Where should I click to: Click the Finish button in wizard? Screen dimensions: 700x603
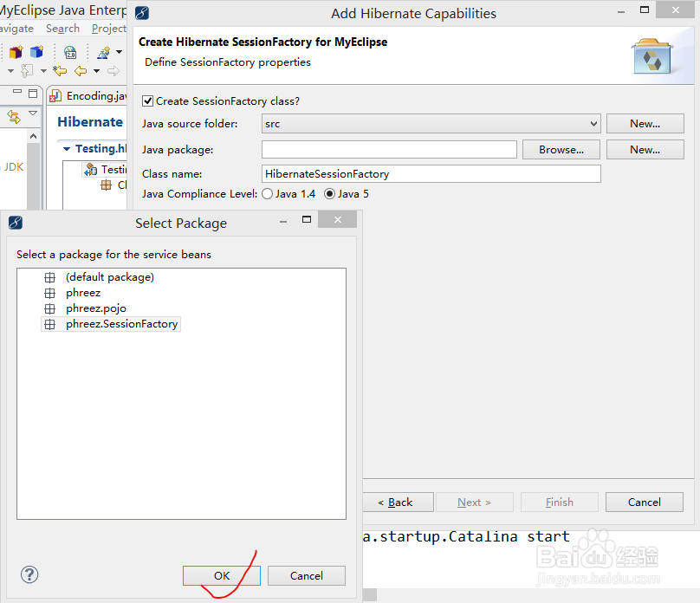point(559,502)
